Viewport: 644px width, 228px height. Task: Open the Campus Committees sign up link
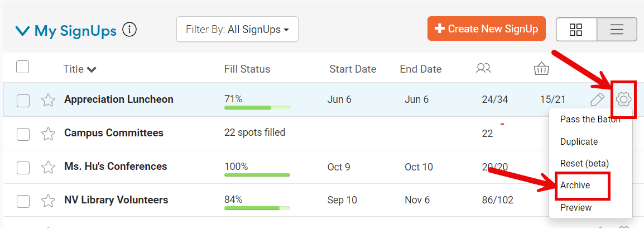coord(114,133)
